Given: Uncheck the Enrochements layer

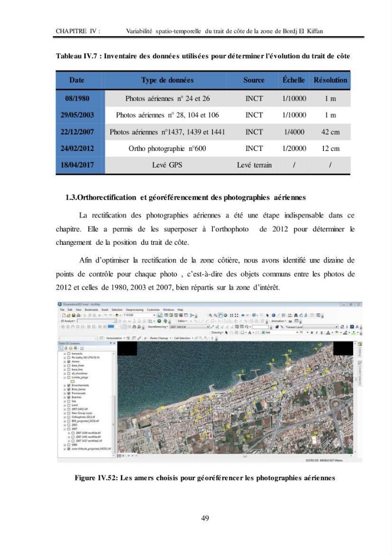Looking at the screenshot, I should click(x=69, y=386).
